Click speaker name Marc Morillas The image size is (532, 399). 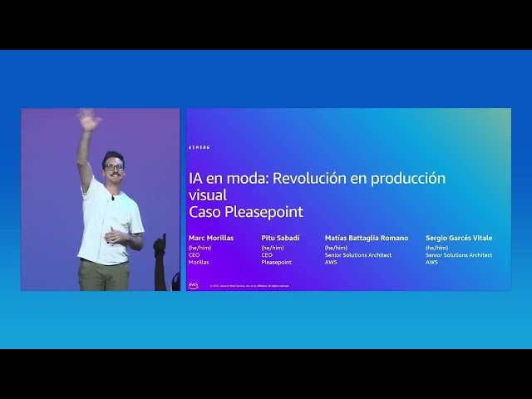click(x=211, y=238)
